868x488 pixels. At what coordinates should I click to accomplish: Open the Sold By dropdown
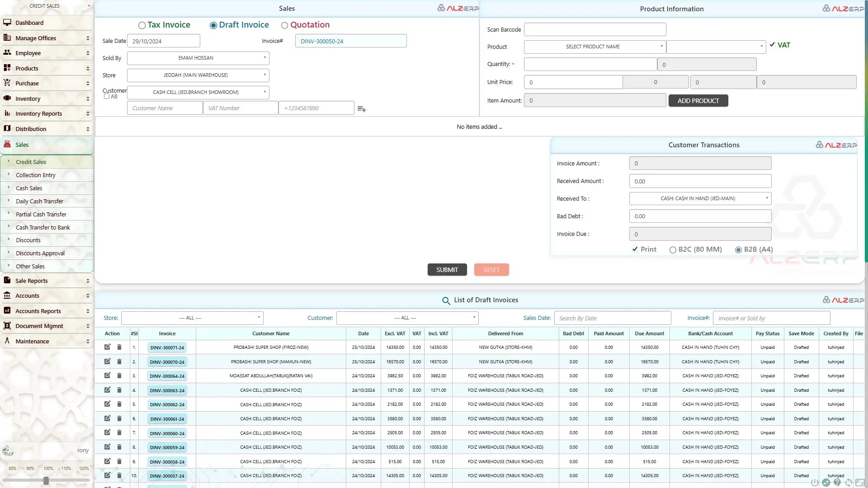pos(198,58)
